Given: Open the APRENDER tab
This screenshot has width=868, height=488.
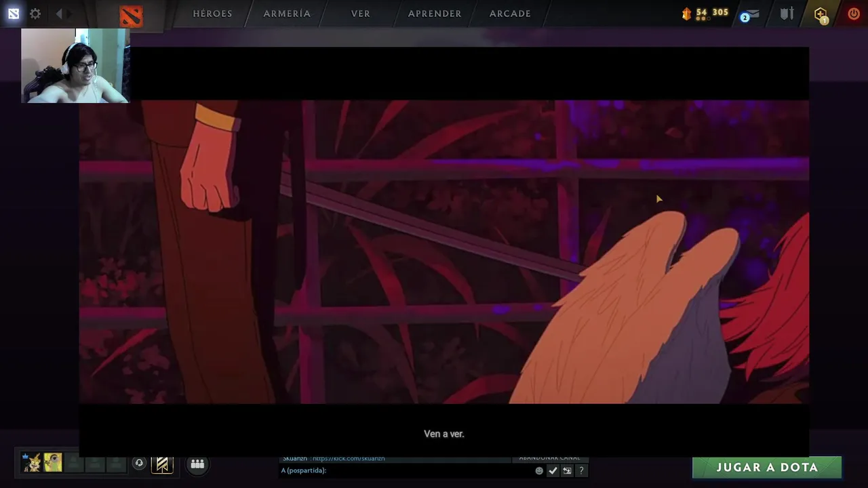Looking at the screenshot, I should pos(435,14).
